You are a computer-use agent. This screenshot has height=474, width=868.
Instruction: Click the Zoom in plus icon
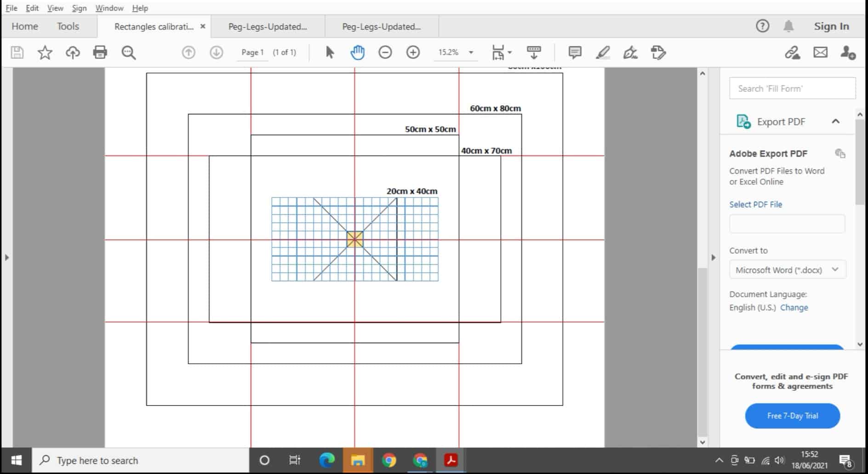click(x=413, y=52)
